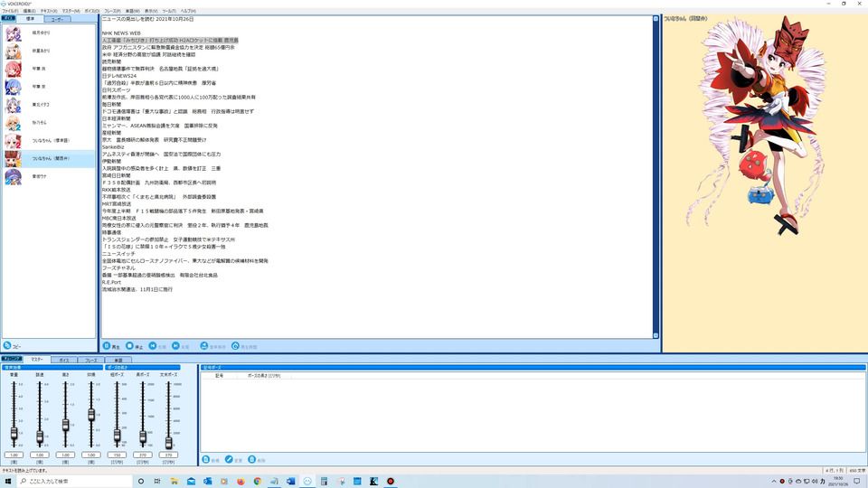Open the ヘルプ(H) menu
The image size is (868, 488).
188,11
